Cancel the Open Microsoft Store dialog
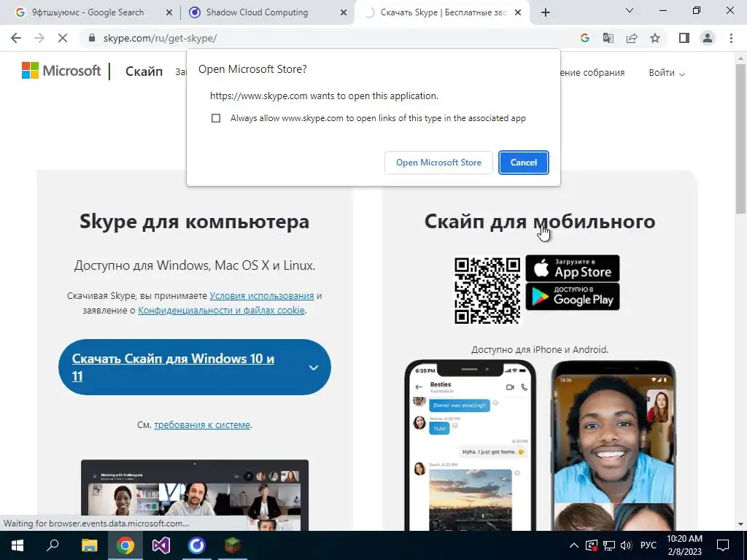 pos(524,163)
